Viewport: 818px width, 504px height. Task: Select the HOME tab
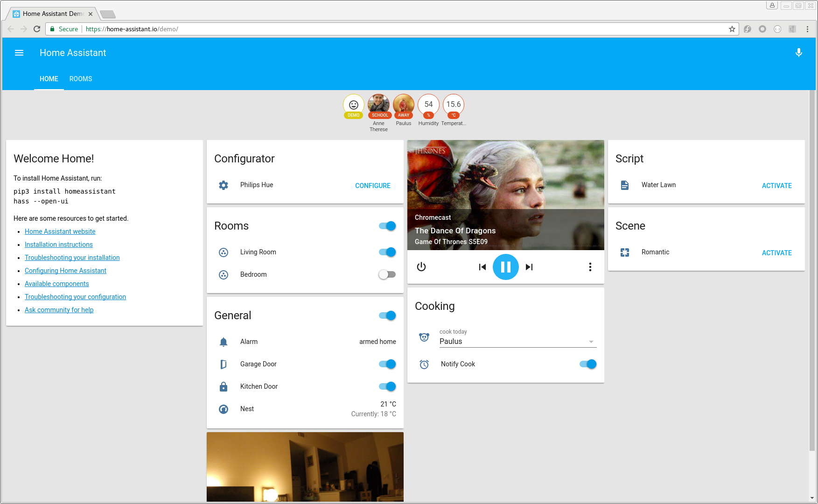pyautogui.click(x=49, y=79)
